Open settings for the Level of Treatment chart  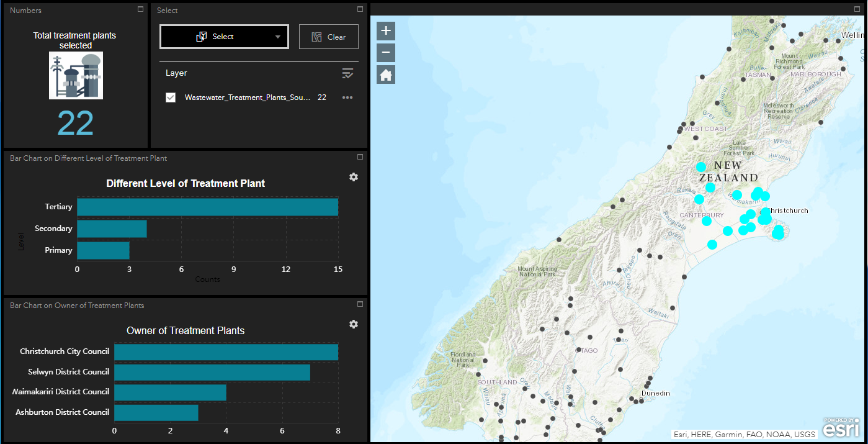[x=353, y=177]
